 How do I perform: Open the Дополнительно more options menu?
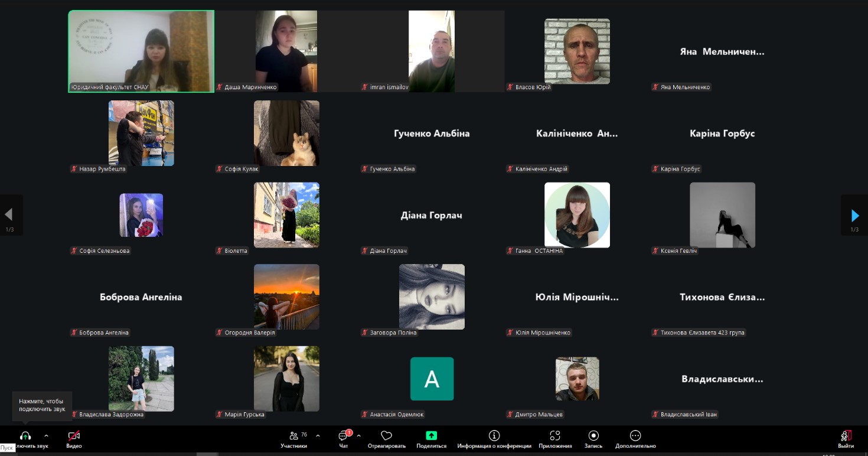tap(635, 436)
